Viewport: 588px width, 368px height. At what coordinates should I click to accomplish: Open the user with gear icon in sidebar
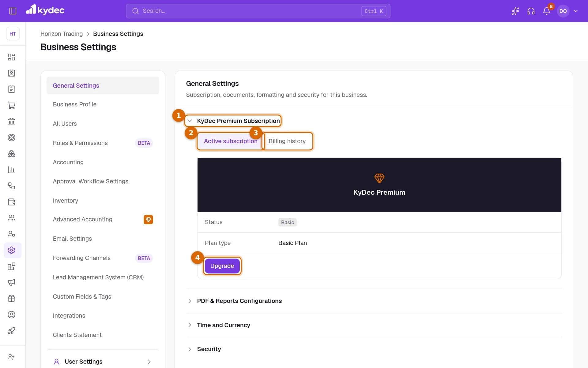point(11,234)
